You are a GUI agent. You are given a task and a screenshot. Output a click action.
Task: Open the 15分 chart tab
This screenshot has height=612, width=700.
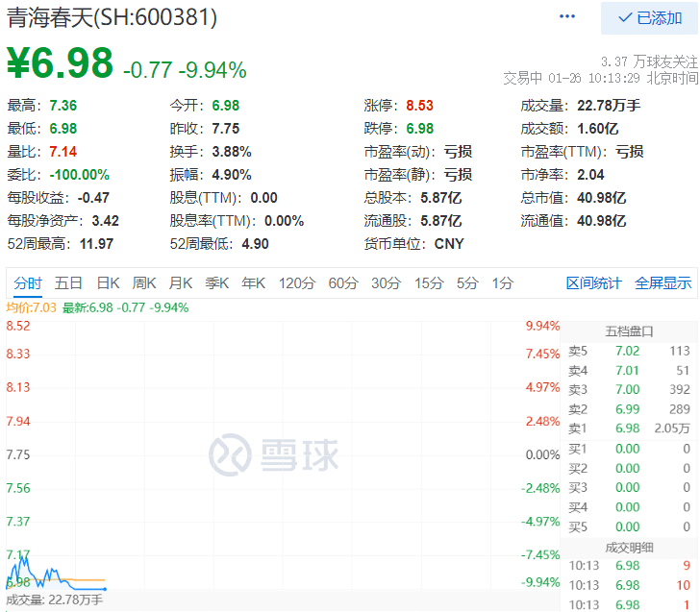(x=429, y=283)
